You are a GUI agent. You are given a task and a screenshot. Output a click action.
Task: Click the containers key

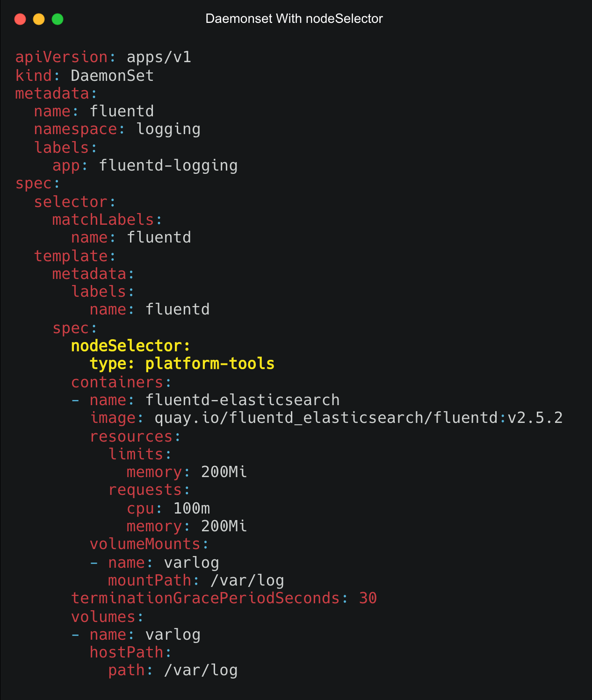[117, 382]
